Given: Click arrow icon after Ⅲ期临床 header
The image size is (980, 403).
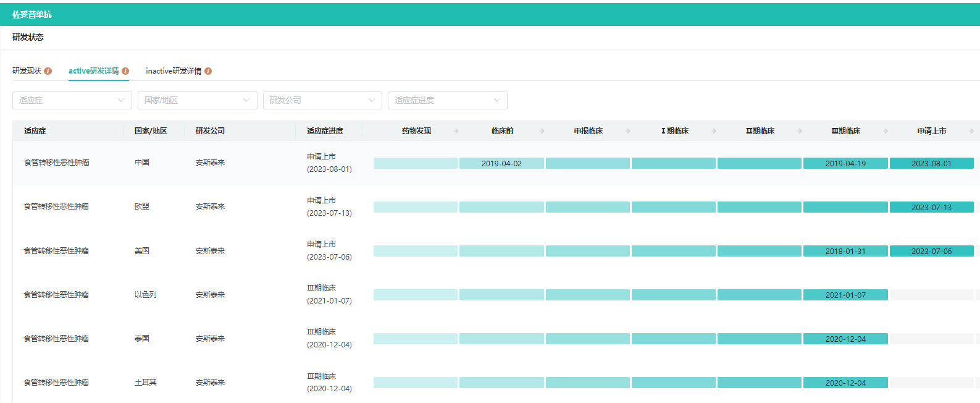Looking at the screenshot, I should 886,131.
